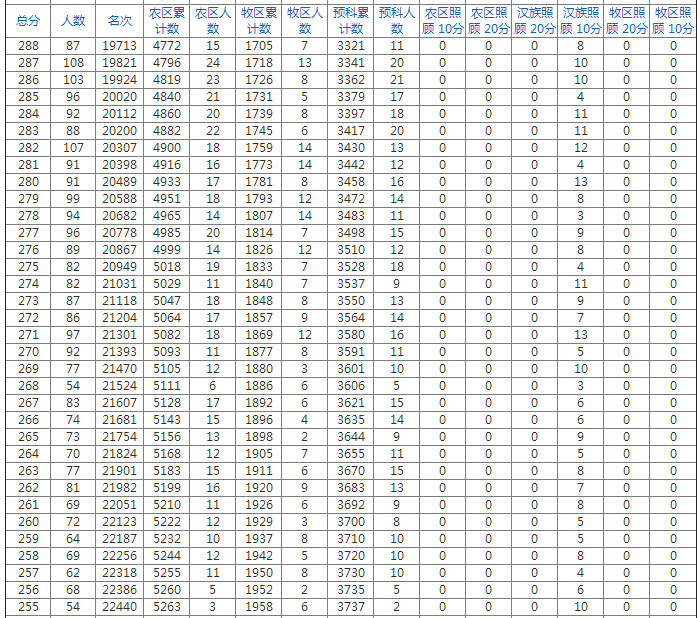Screen dimensions: 700x618
Task: Open the 汉族照顾 10分 header link
Action: click(x=580, y=20)
